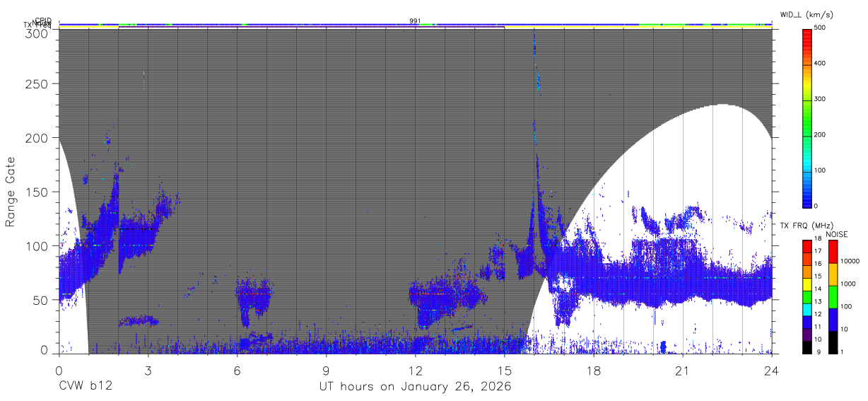Click the cyan 12–13 MHz TX FRQ swatch
This screenshot has height=401, width=868.
807,308
